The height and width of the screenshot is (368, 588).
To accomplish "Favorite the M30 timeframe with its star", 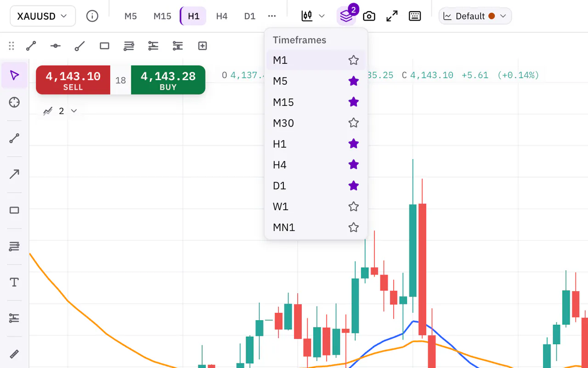I will (353, 123).
